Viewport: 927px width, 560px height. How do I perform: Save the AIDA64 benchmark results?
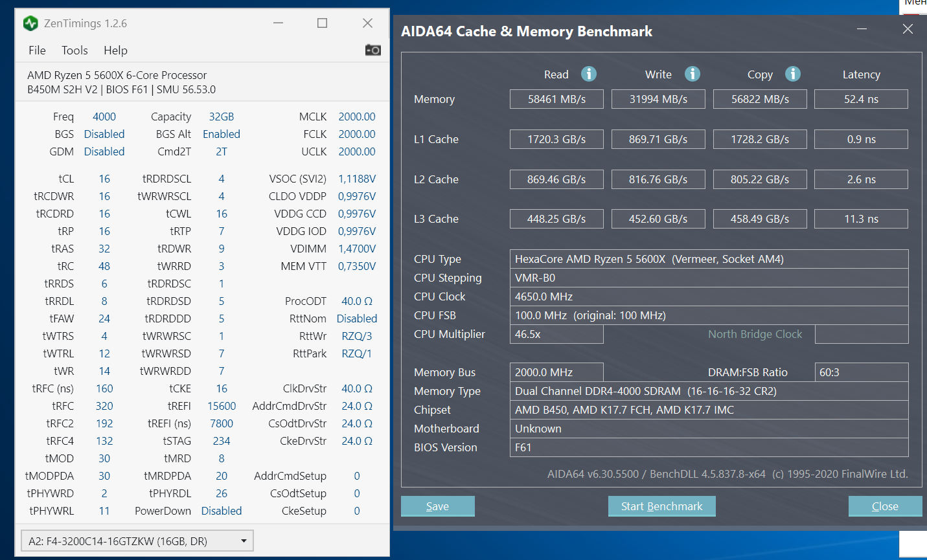438,506
